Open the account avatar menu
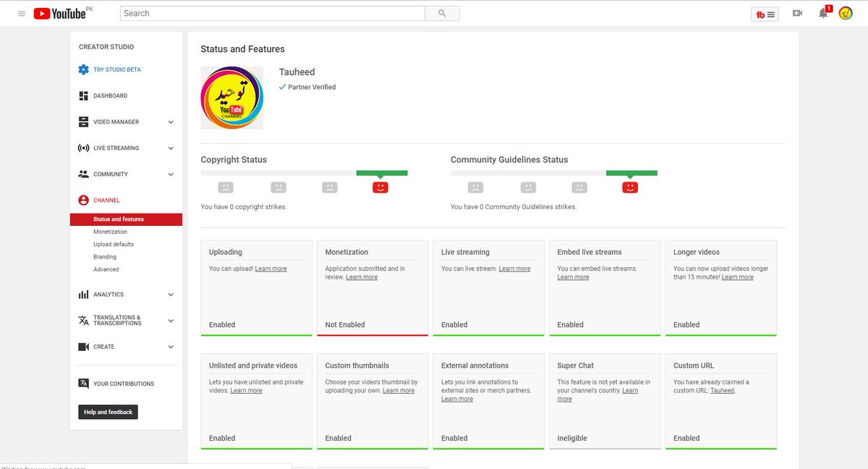 846,13
